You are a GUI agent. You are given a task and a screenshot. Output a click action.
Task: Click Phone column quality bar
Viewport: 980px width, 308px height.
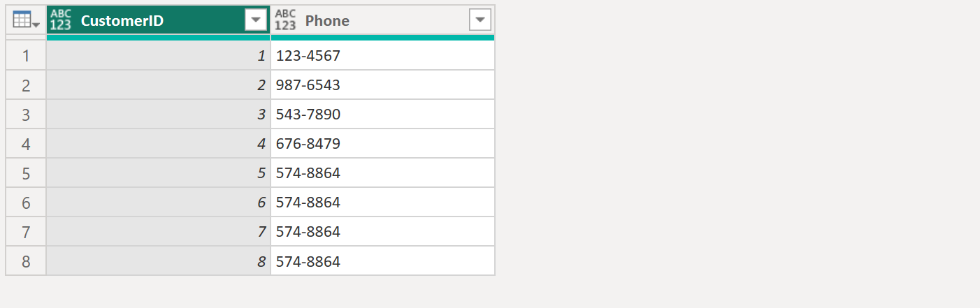[x=382, y=38]
